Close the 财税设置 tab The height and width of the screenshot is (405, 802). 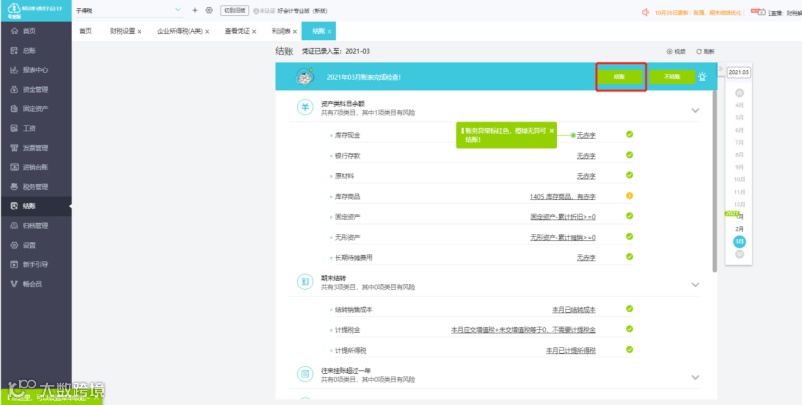point(140,32)
